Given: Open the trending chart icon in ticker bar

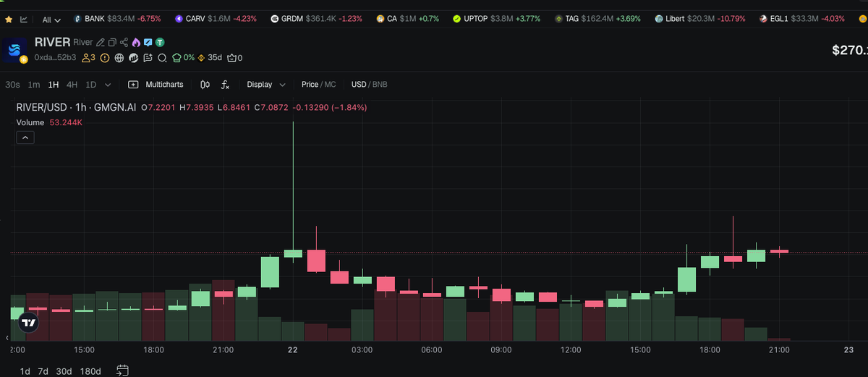Looking at the screenshot, I should point(24,20).
